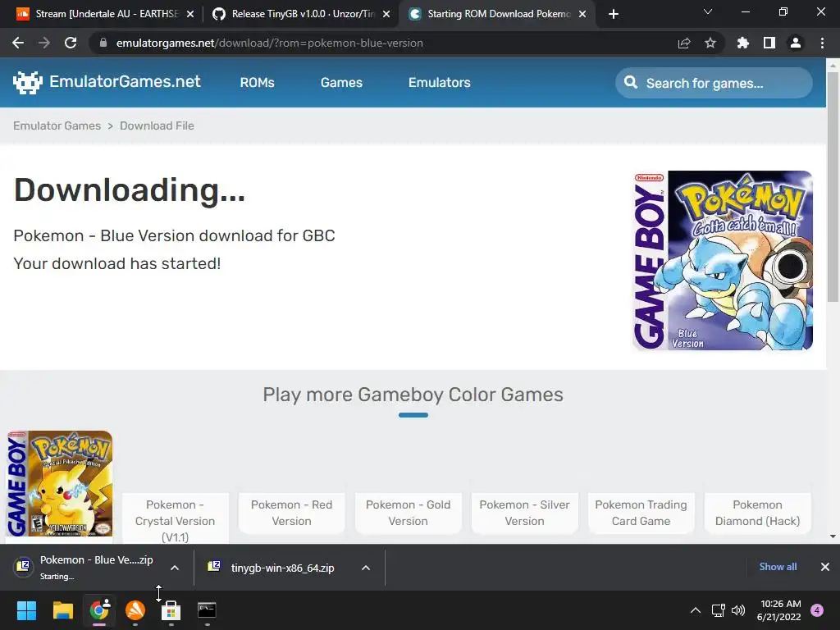Screen dimensions: 840x630
Task: Share this page using the share icon
Action: click(683, 43)
